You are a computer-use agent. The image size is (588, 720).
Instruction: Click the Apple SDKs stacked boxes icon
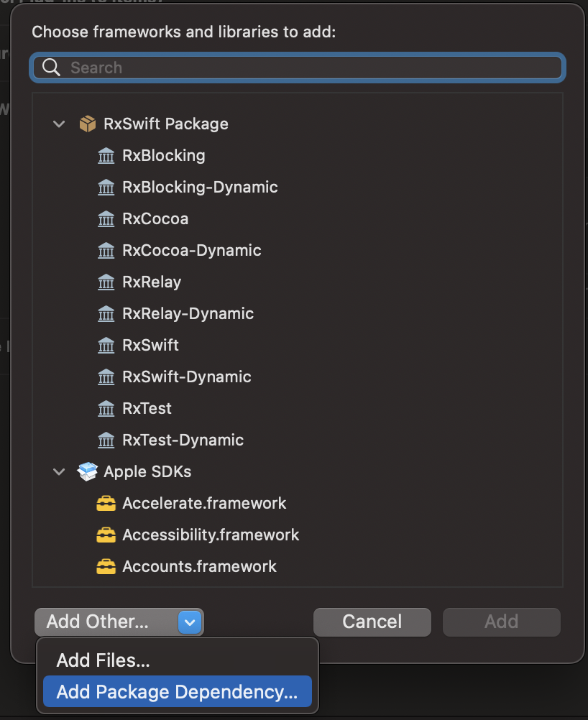(87, 471)
